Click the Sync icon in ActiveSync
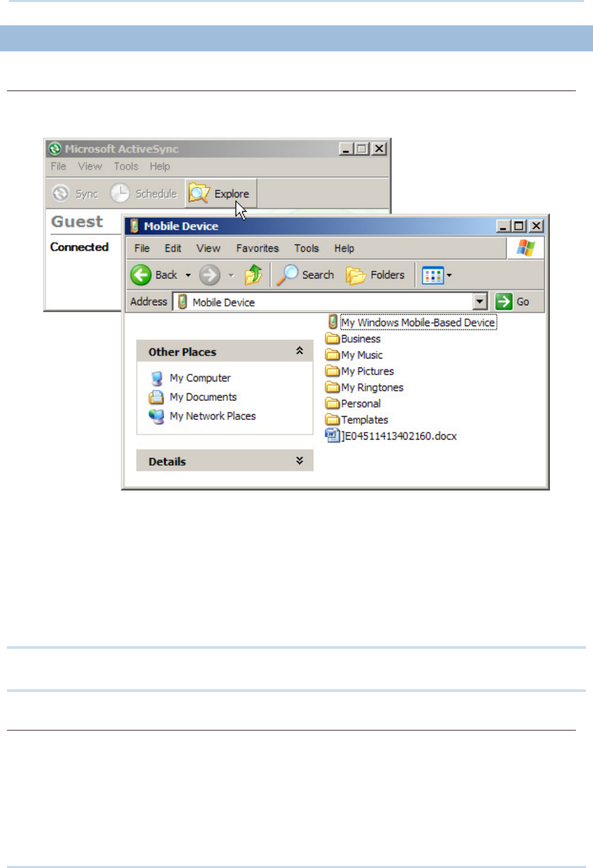 (60, 193)
